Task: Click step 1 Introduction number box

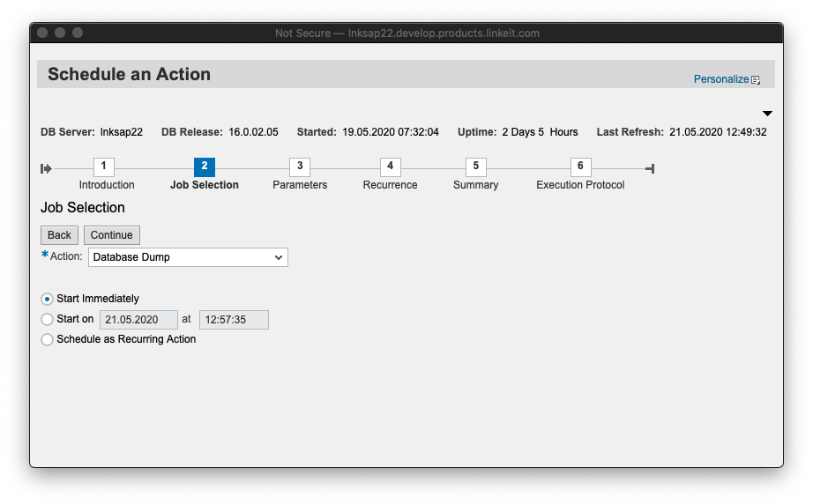Action: [103, 167]
